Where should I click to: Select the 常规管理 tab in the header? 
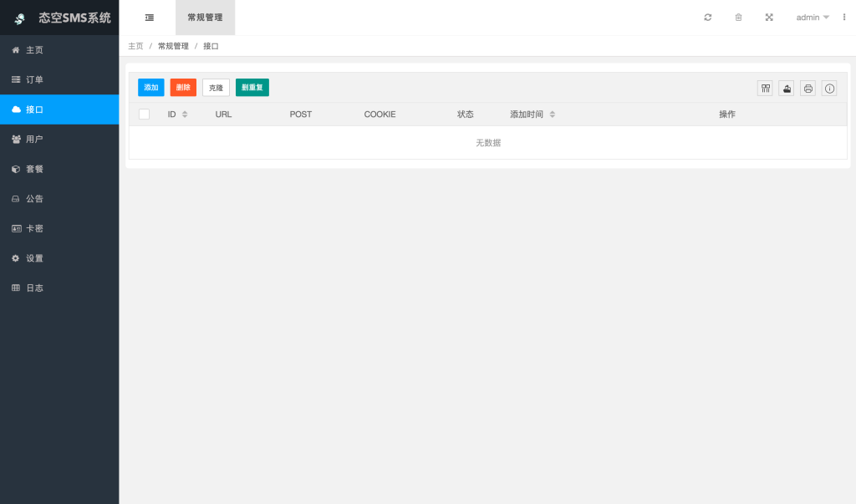coord(205,18)
